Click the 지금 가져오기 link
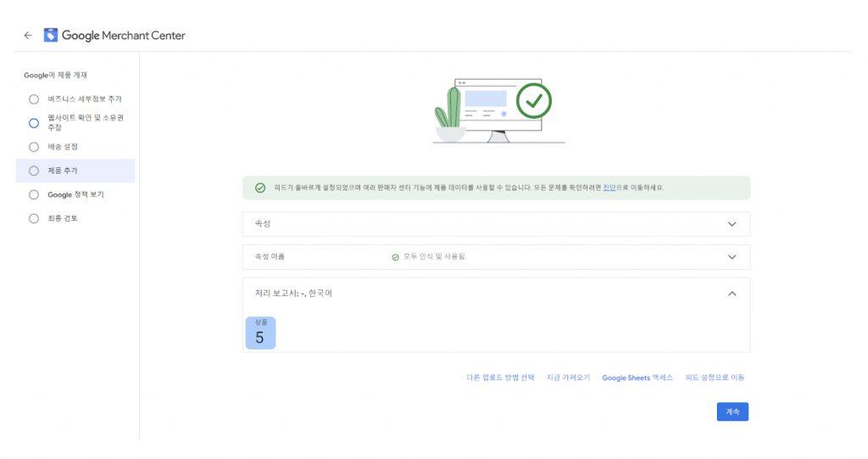Viewport: 868px width, 459px height. [x=568, y=378]
